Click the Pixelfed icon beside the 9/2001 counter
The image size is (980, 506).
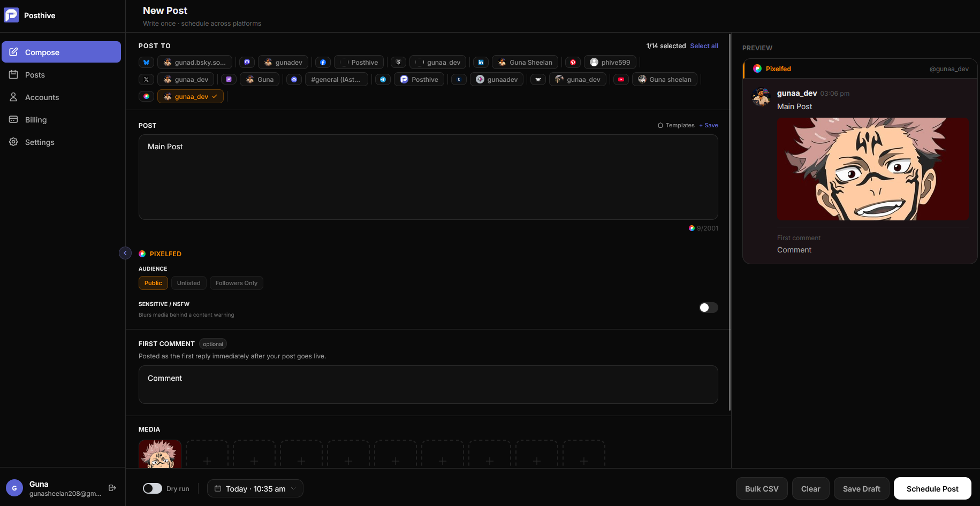(692, 228)
